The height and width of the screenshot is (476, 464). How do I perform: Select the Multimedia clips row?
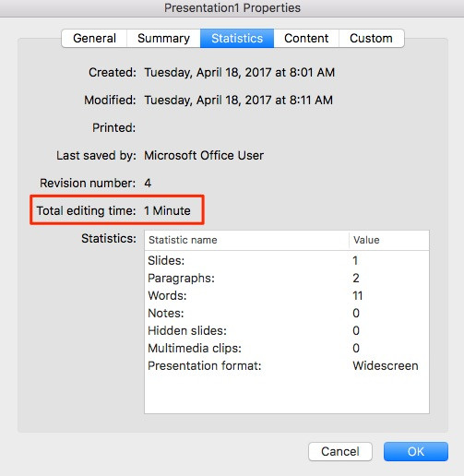(x=287, y=348)
